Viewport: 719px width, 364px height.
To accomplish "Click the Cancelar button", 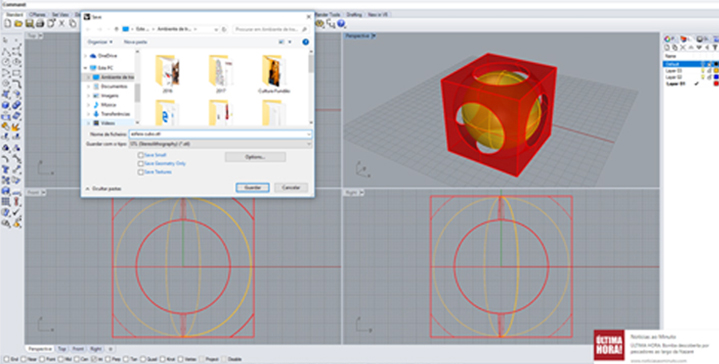I will tap(291, 188).
